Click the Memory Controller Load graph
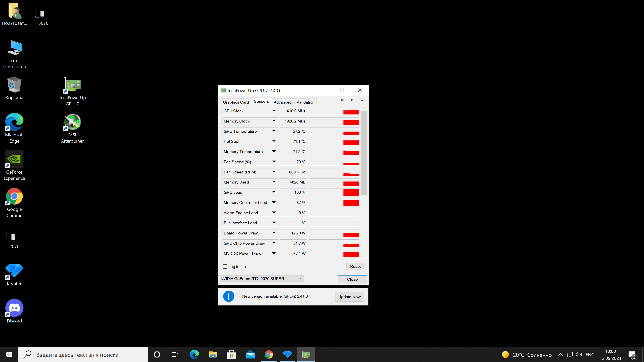 click(334, 203)
